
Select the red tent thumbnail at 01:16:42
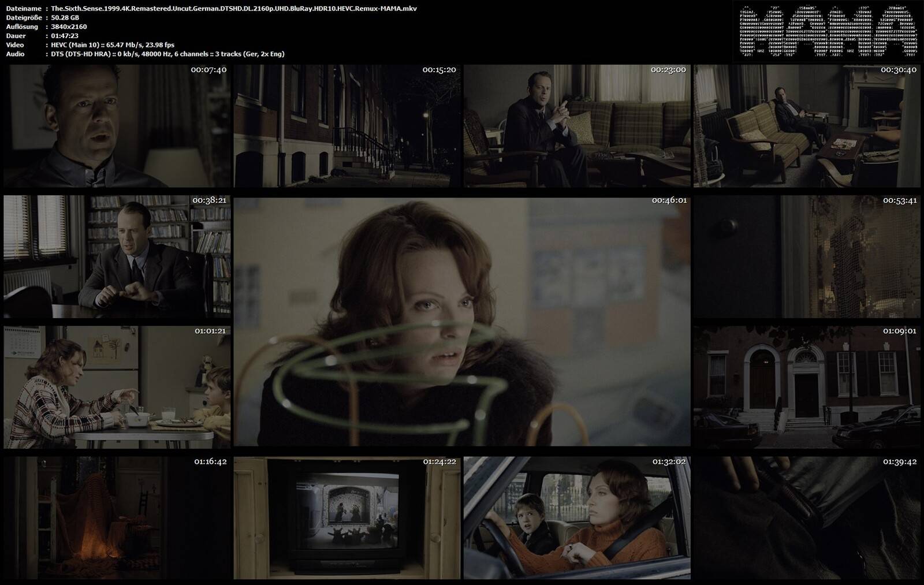coord(117,518)
